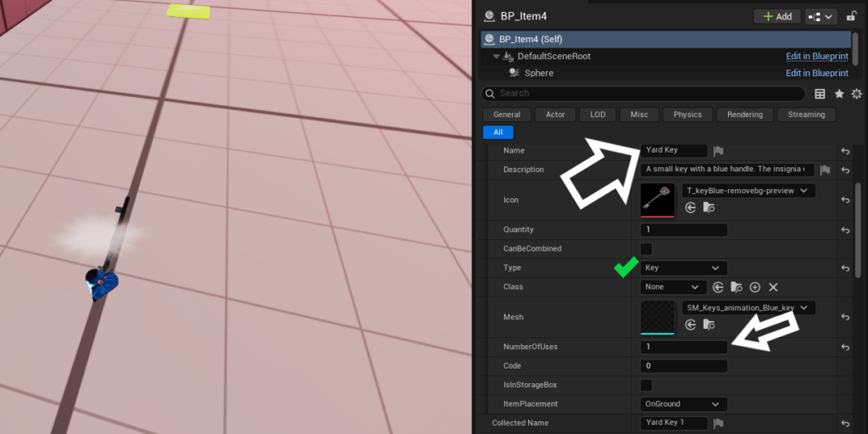The height and width of the screenshot is (434, 868).
Task: Reset the Quantity value to default
Action: click(x=845, y=230)
